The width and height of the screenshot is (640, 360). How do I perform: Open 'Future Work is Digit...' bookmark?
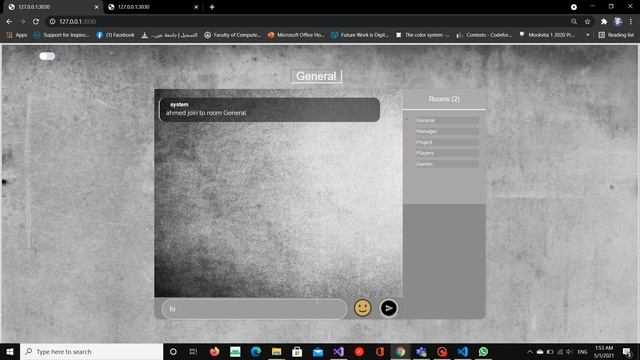point(360,35)
